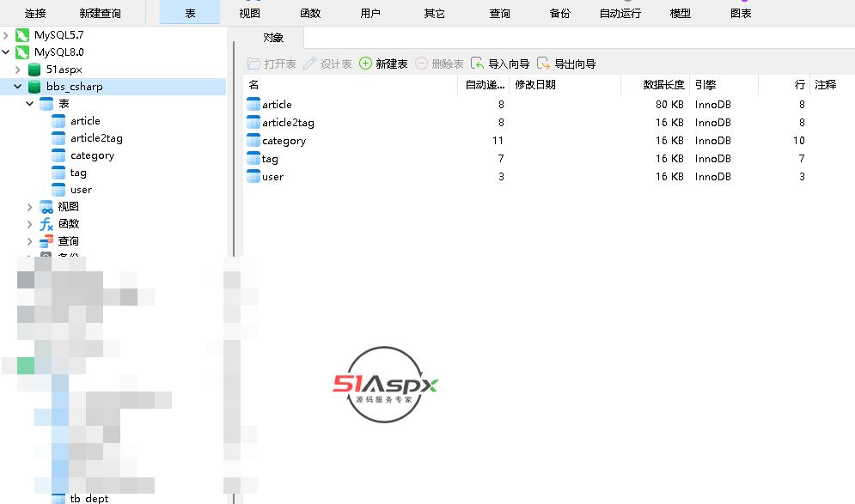This screenshot has height=504, width=855.
Task: Switch to the 查询 toolbar tab
Action: click(499, 13)
